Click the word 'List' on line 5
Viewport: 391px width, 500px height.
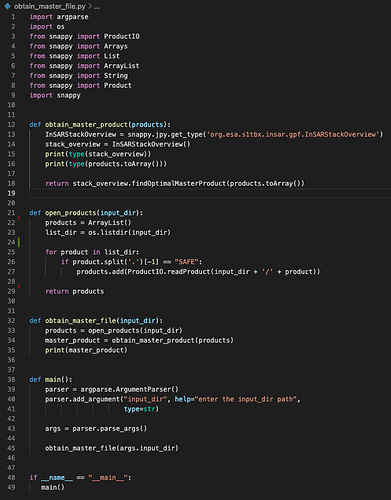112,56
